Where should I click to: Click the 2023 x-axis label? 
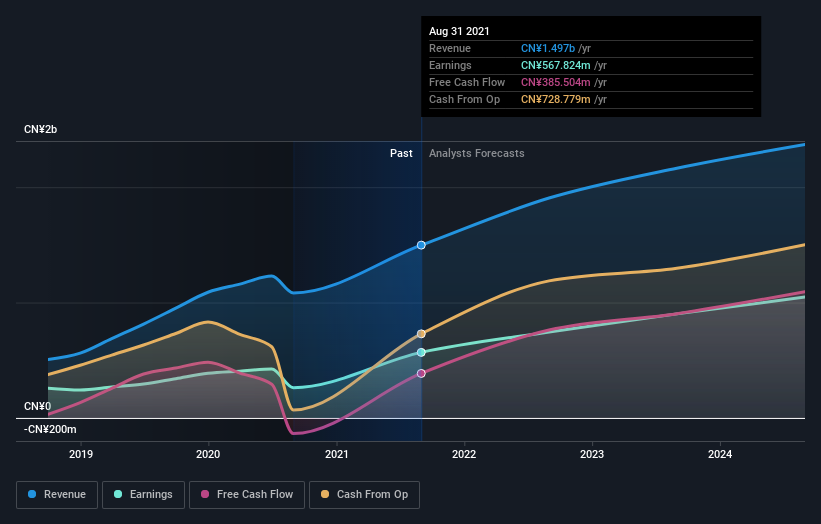(x=592, y=454)
